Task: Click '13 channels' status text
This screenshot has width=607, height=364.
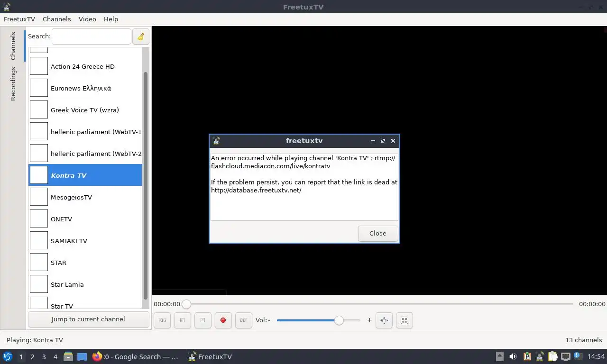Action: coord(584,340)
